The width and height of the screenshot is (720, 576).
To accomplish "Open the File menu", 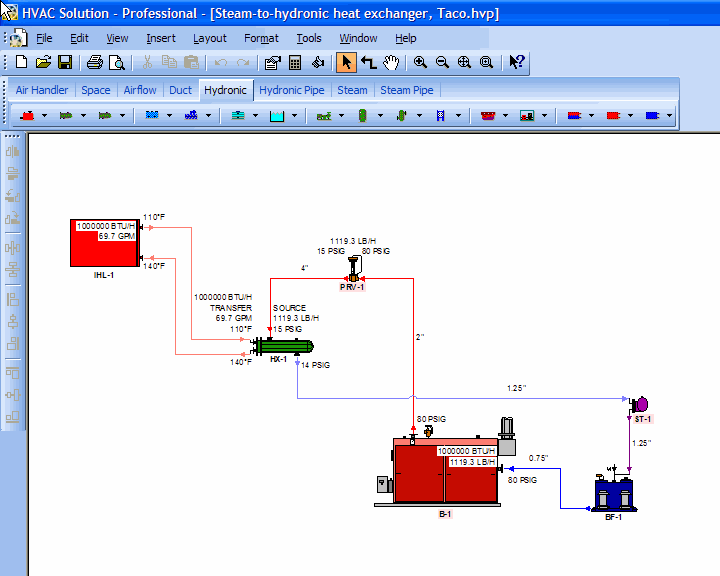I will 44,38.
